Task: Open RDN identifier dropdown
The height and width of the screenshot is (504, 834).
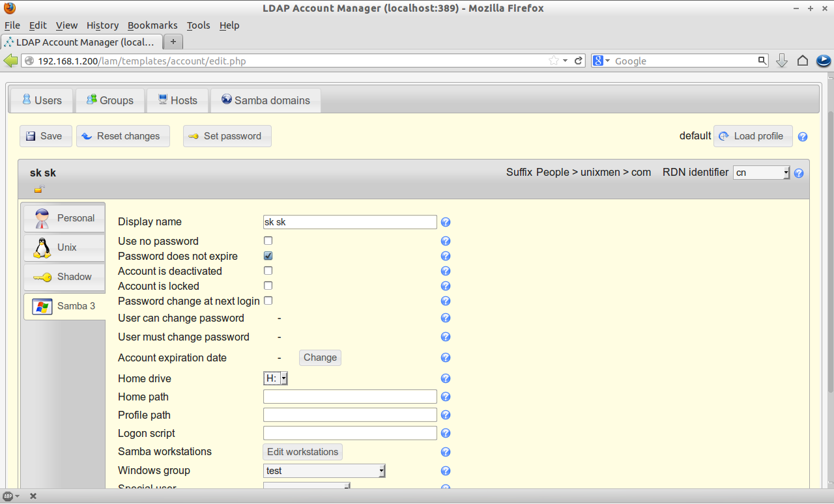Action: (x=761, y=173)
